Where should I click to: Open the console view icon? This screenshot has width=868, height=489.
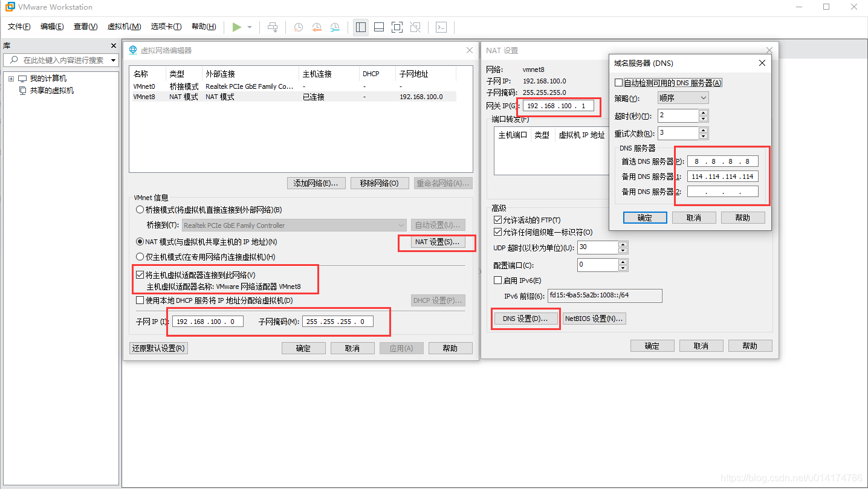click(442, 27)
